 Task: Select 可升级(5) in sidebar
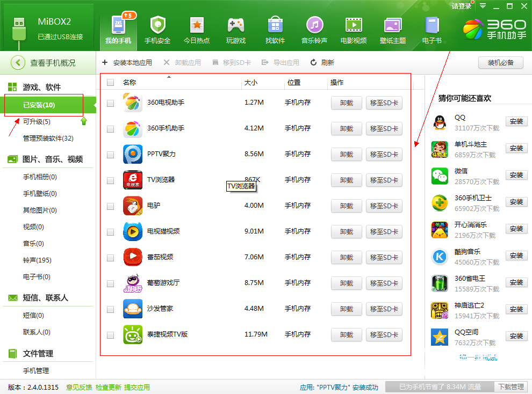[x=37, y=122]
